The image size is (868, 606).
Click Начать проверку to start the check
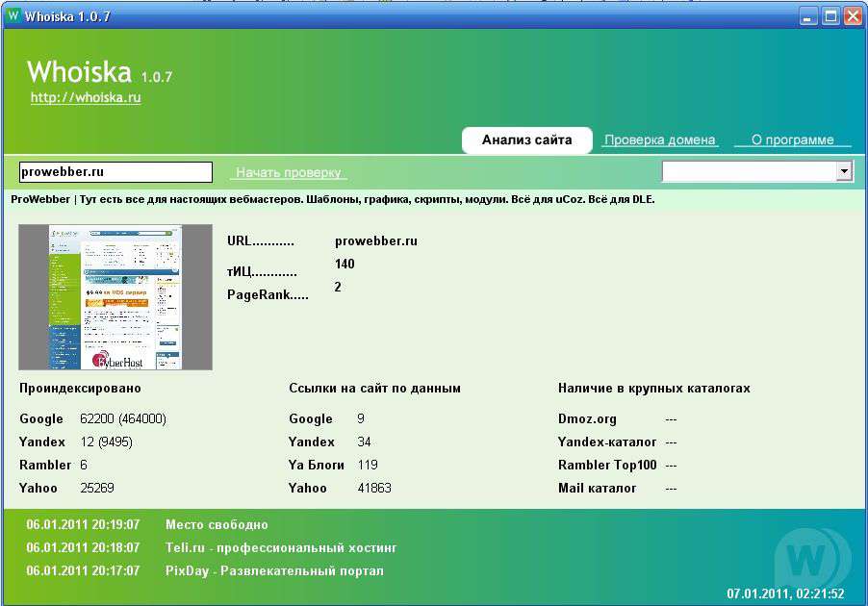pos(289,173)
